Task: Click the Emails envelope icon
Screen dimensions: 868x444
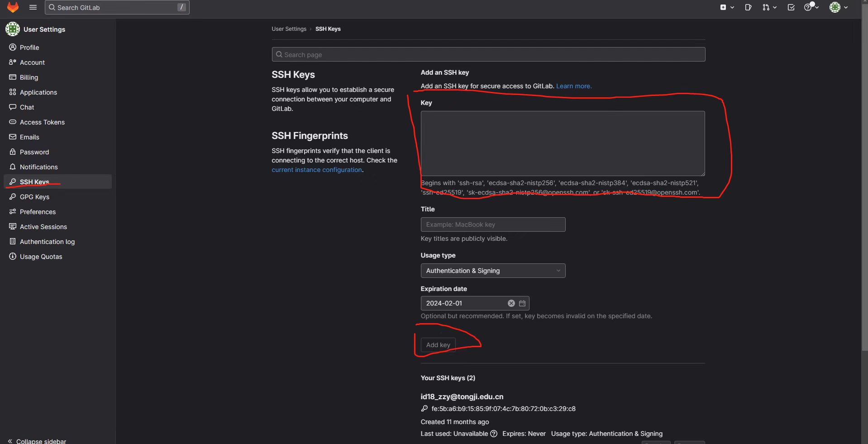Action: [13, 137]
